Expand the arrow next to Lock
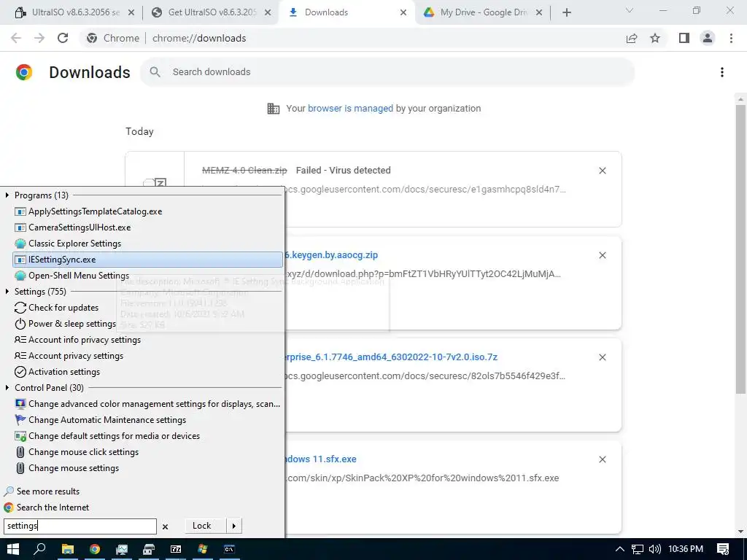Screen dimensions: 747x560 [234, 526]
